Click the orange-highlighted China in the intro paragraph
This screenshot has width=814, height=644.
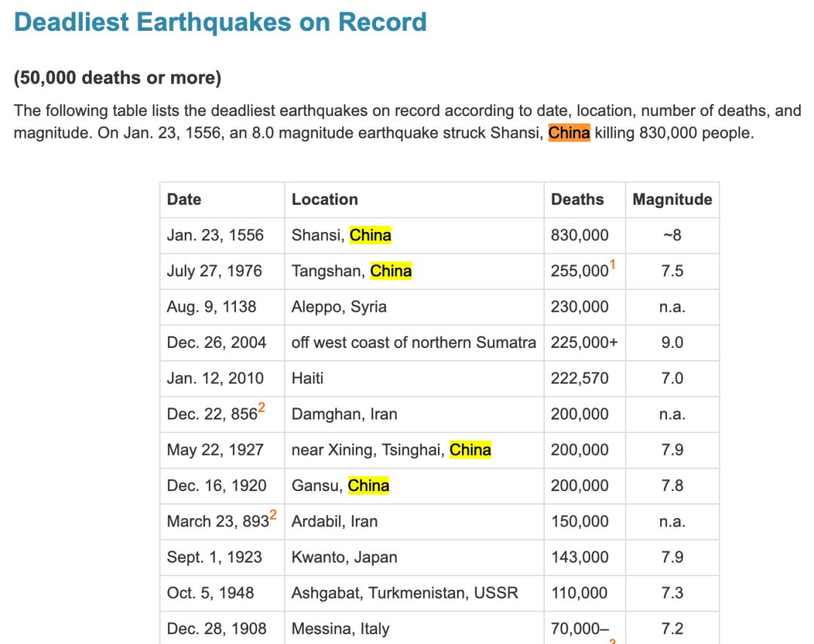click(569, 133)
